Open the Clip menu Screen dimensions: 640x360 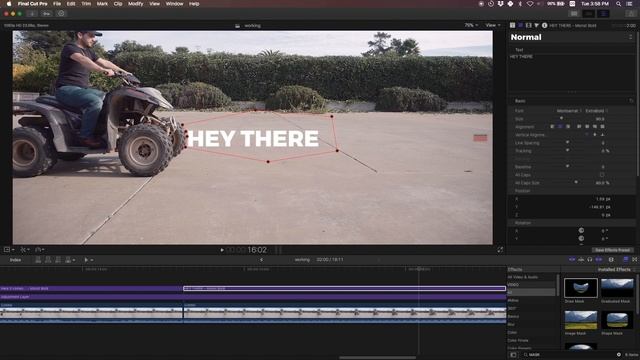pyautogui.click(x=118, y=4)
